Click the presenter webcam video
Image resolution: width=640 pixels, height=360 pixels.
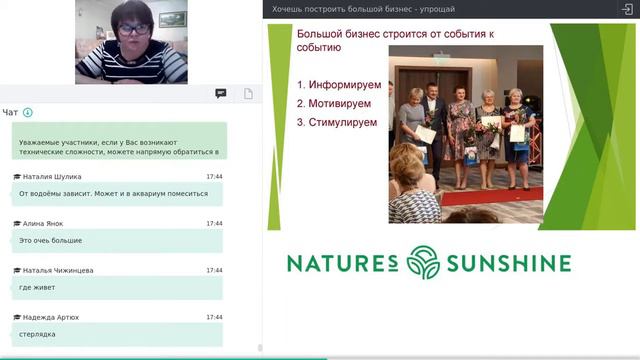click(131, 42)
